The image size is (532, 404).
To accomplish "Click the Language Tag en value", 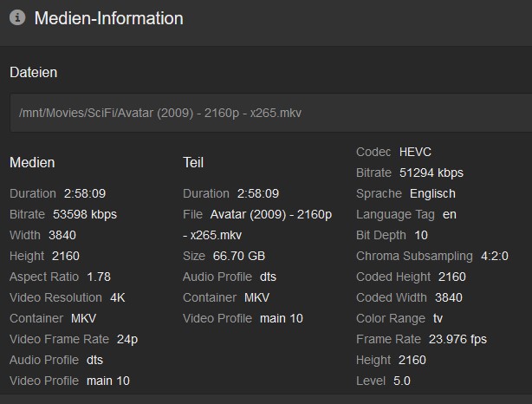I will coord(449,214).
